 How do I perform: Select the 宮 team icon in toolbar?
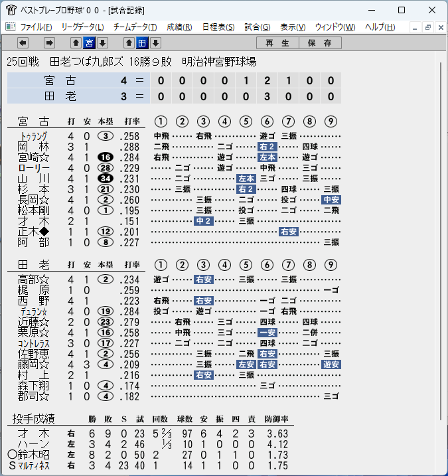(x=89, y=42)
